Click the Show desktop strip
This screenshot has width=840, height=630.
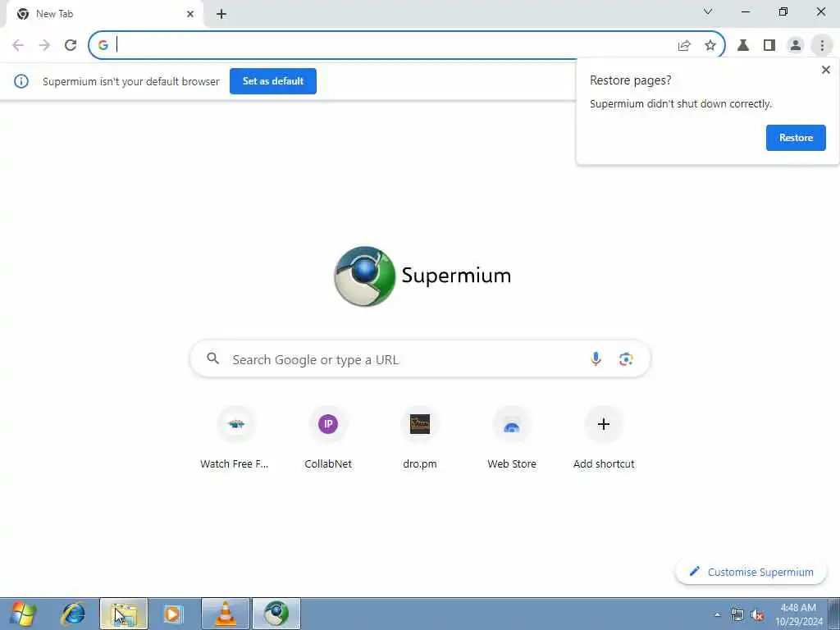834,614
